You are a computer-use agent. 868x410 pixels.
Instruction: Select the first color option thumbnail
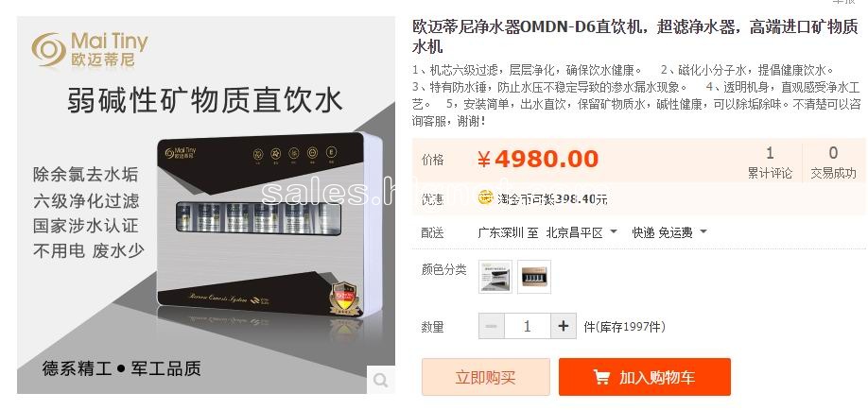coord(495,277)
